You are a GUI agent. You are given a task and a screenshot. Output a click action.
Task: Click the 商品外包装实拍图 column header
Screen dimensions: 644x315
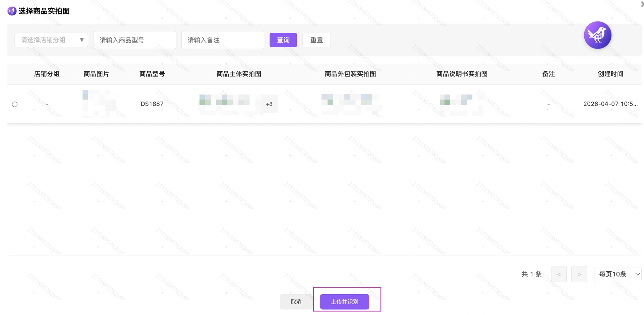click(x=350, y=74)
